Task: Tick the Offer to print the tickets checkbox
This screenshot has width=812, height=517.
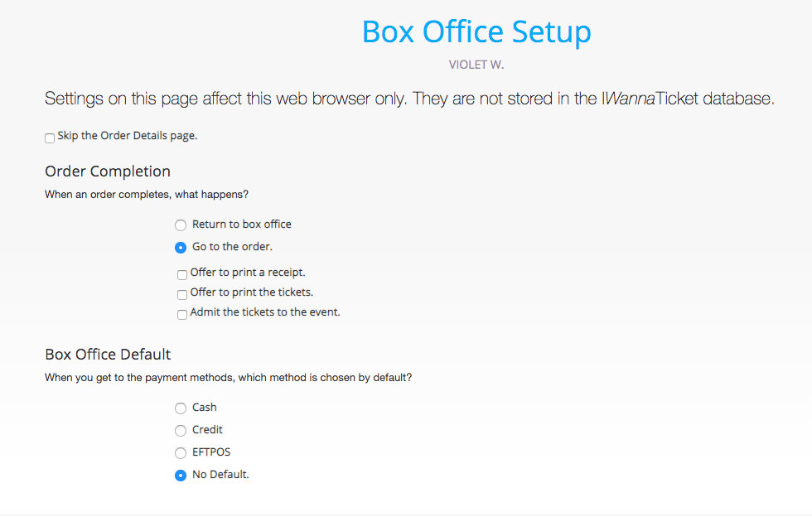Action: (182, 295)
